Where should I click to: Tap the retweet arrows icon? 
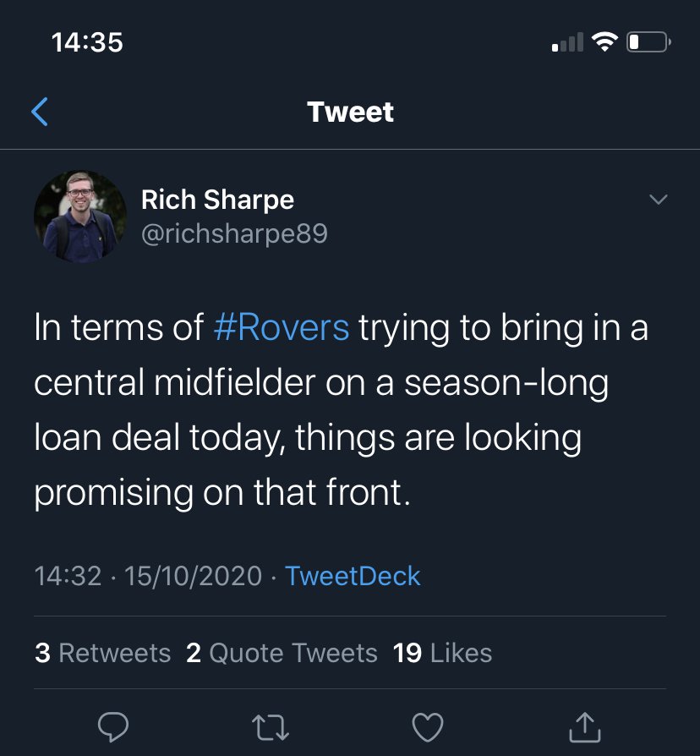[271, 726]
